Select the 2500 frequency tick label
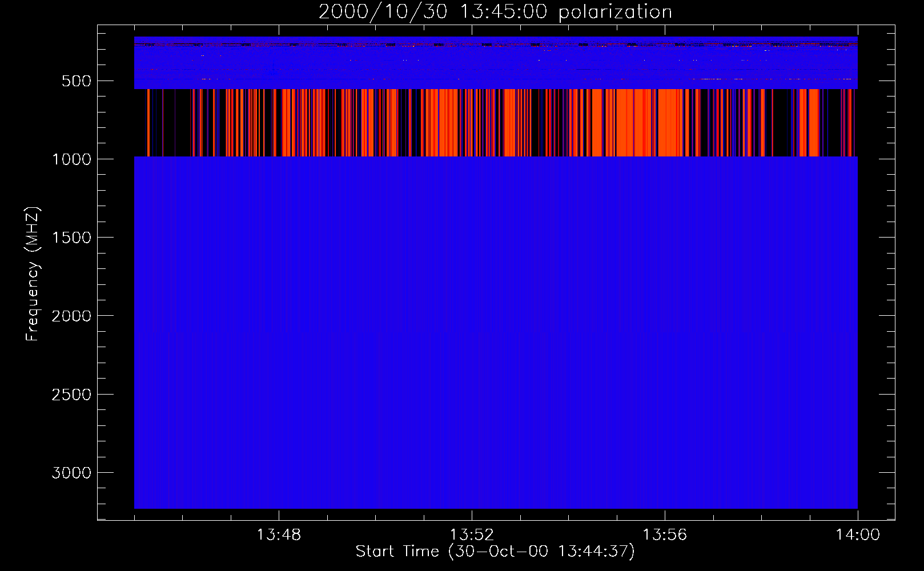 coord(71,395)
